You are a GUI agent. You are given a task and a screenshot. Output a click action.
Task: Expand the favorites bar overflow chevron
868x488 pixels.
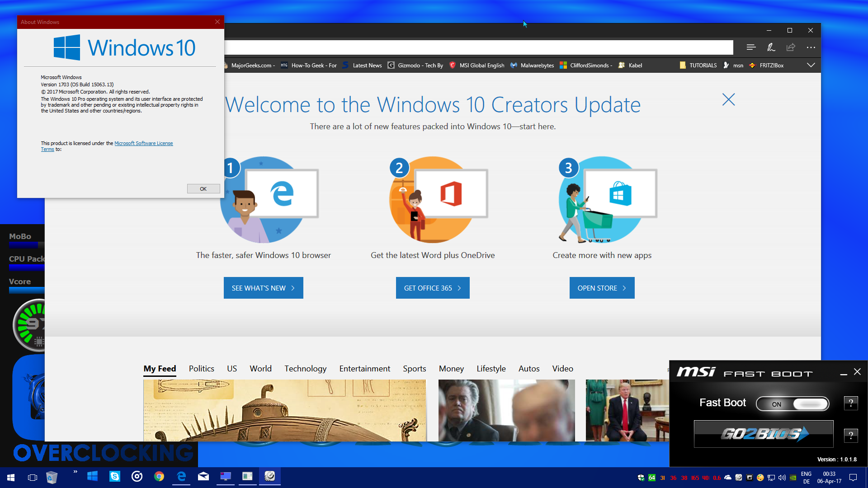[811, 65]
